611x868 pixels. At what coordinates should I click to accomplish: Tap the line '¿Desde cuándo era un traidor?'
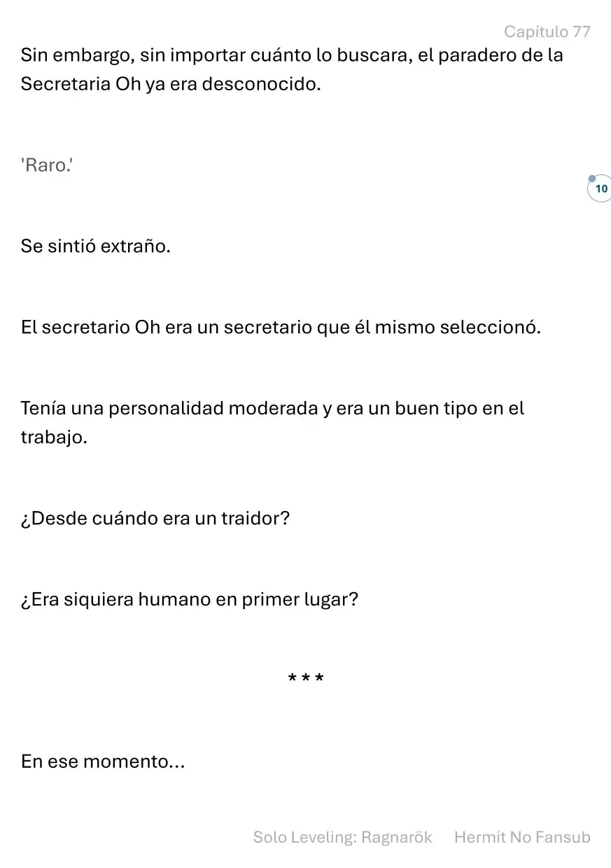point(155,519)
